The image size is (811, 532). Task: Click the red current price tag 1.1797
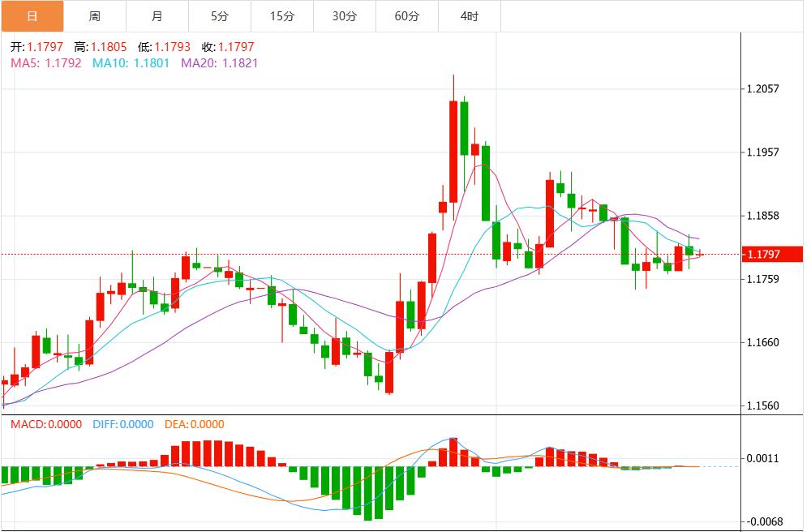[x=770, y=255]
